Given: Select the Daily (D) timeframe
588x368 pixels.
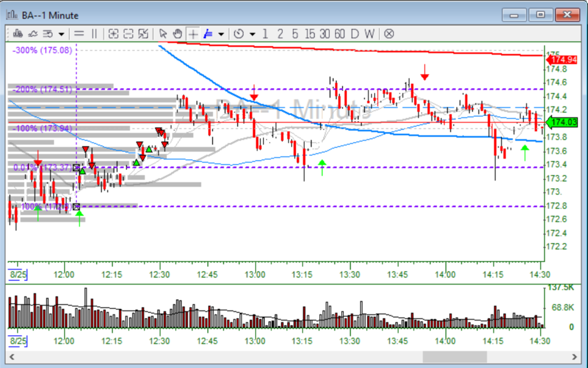Looking at the screenshot, I should 355,34.
